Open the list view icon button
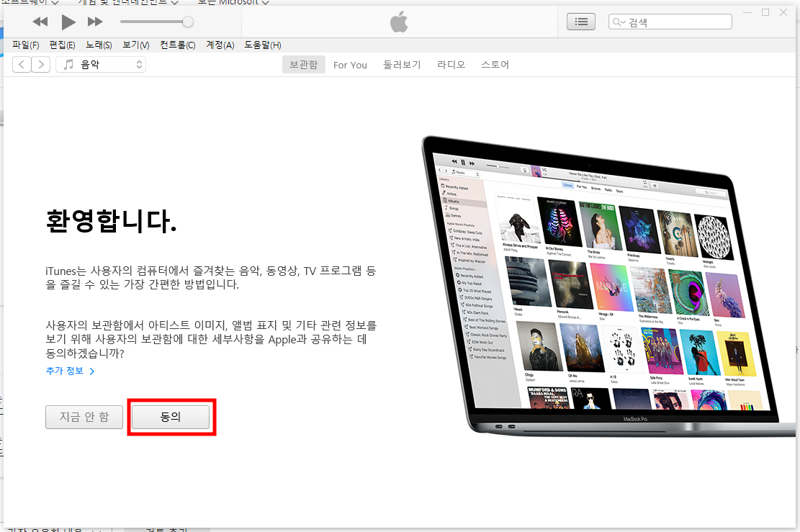This screenshot has height=532, width=800. click(581, 22)
